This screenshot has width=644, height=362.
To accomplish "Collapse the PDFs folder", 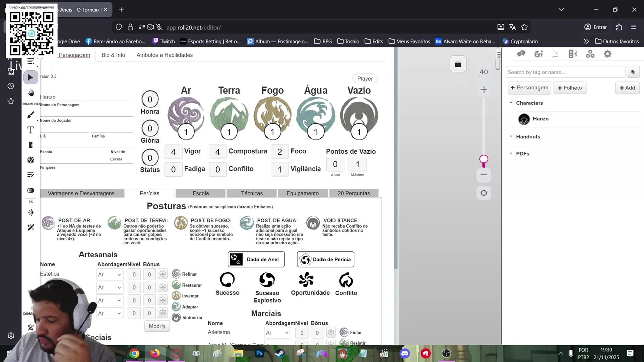I will 511,153.
